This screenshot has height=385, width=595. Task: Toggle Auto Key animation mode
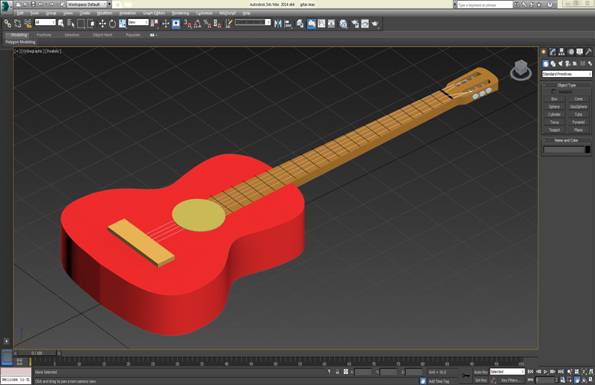pyautogui.click(x=481, y=372)
